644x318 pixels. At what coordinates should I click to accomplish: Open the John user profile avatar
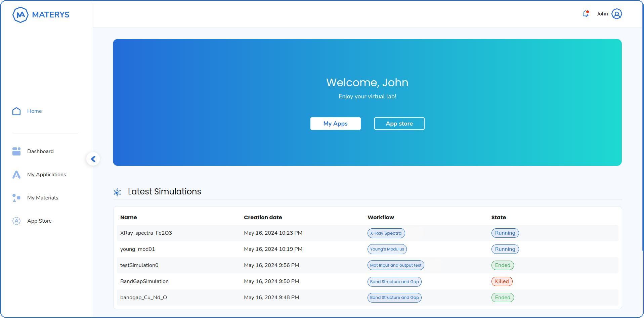(x=616, y=14)
